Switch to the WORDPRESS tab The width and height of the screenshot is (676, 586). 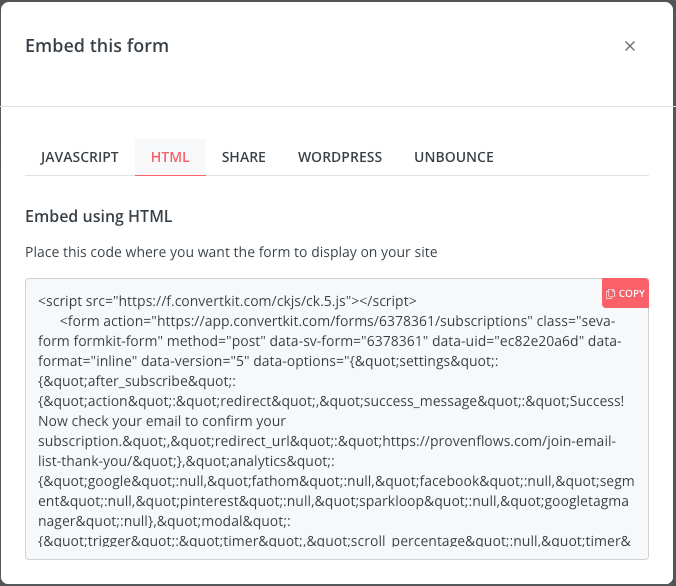click(x=340, y=157)
